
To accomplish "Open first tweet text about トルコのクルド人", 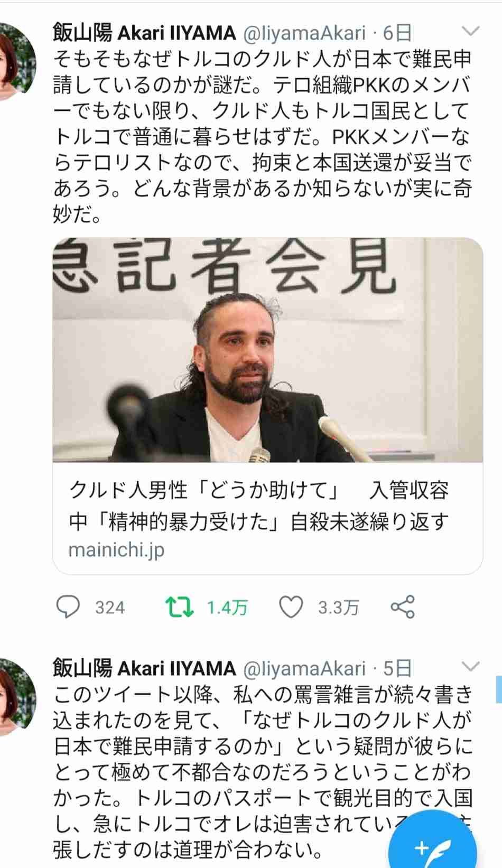I will coord(262,136).
